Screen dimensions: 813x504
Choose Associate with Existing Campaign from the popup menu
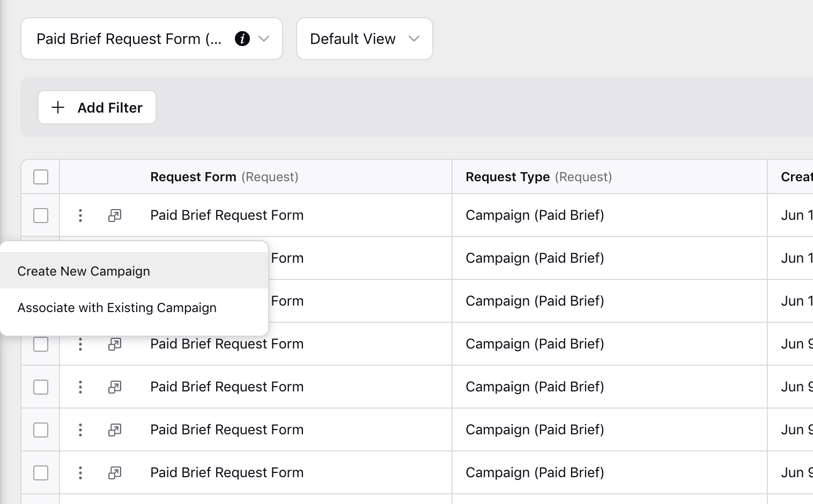click(x=134, y=307)
